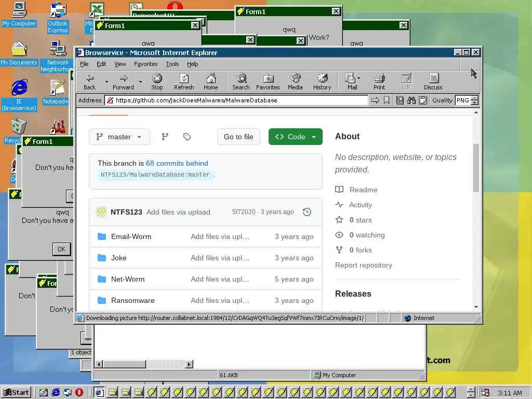Go to the Home page

[211, 82]
